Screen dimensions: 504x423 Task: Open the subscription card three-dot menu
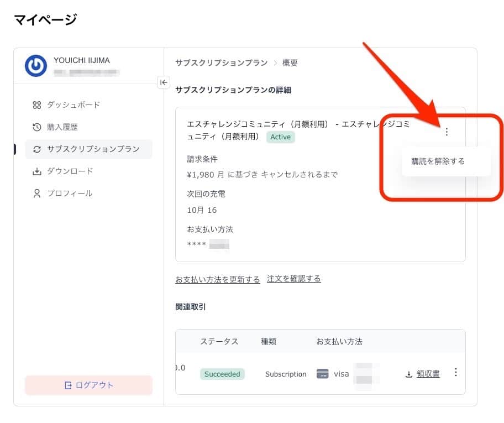coord(447,132)
